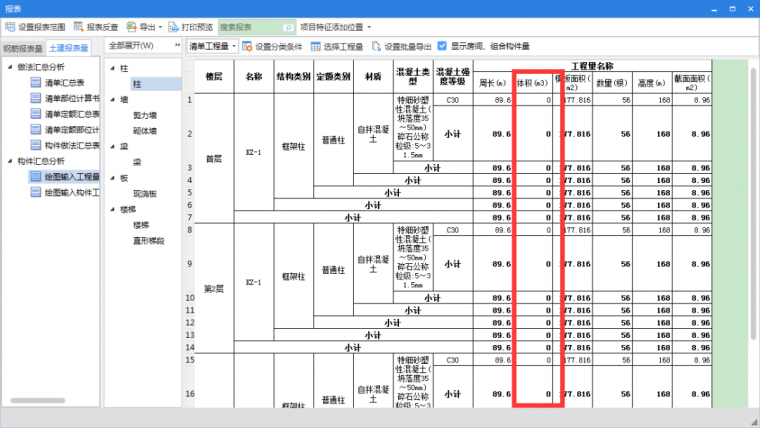Image resolution: width=760 pixels, height=428 pixels.
Task: Collapse the 做法汇总分析 tree node
Action: [9, 66]
